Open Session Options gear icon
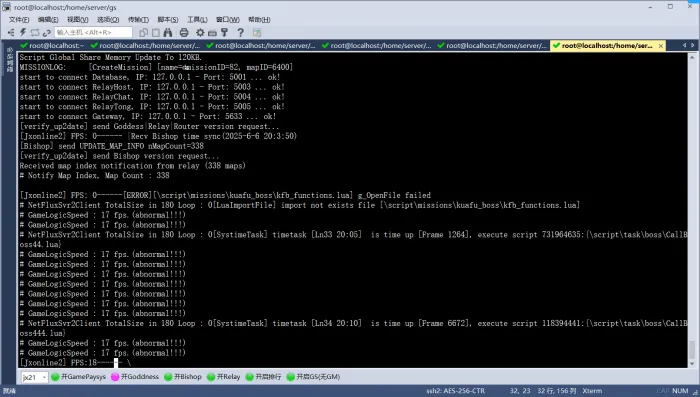Screen dimensions: 700x397 pyautogui.click(x=200, y=33)
